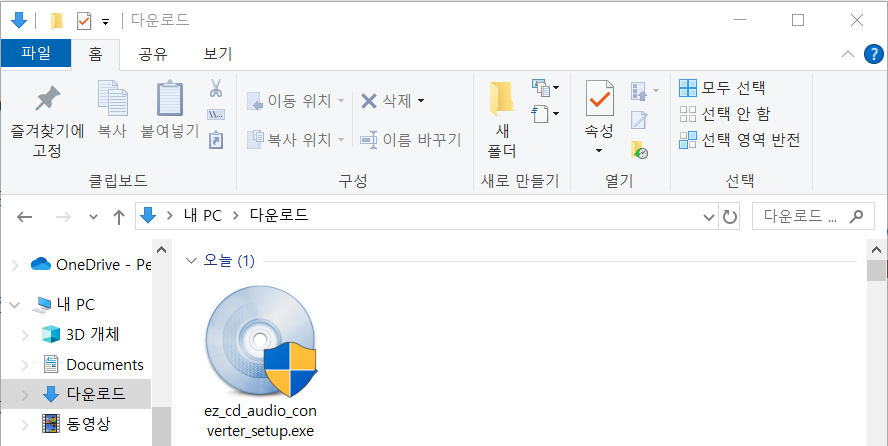Open the Open-with dropdown icon
The width and height of the screenshot is (888, 446).
click(x=644, y=91)
